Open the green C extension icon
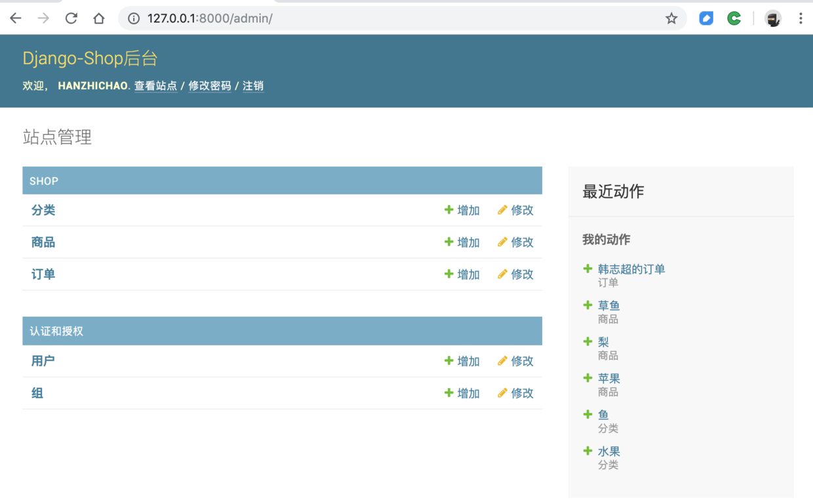 (734, 18)
